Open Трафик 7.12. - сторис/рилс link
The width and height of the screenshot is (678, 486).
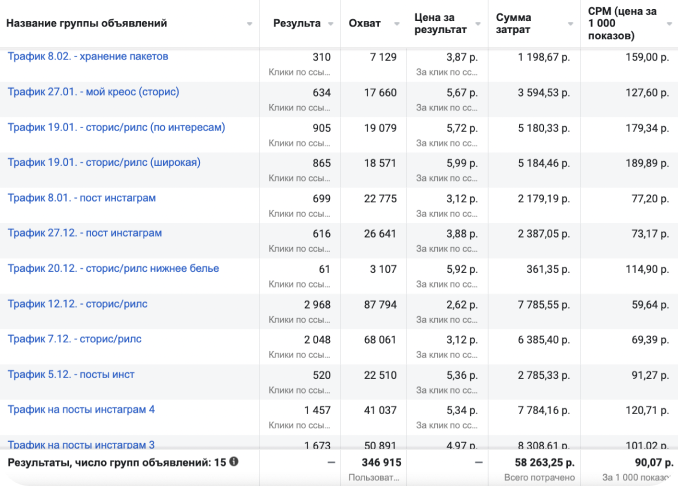tap(74, 339)
